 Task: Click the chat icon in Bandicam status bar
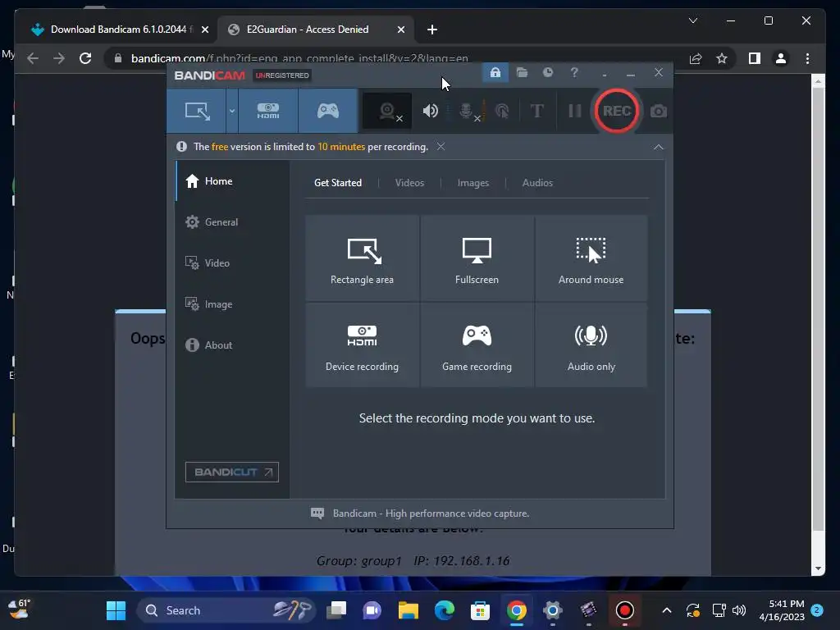317,514
